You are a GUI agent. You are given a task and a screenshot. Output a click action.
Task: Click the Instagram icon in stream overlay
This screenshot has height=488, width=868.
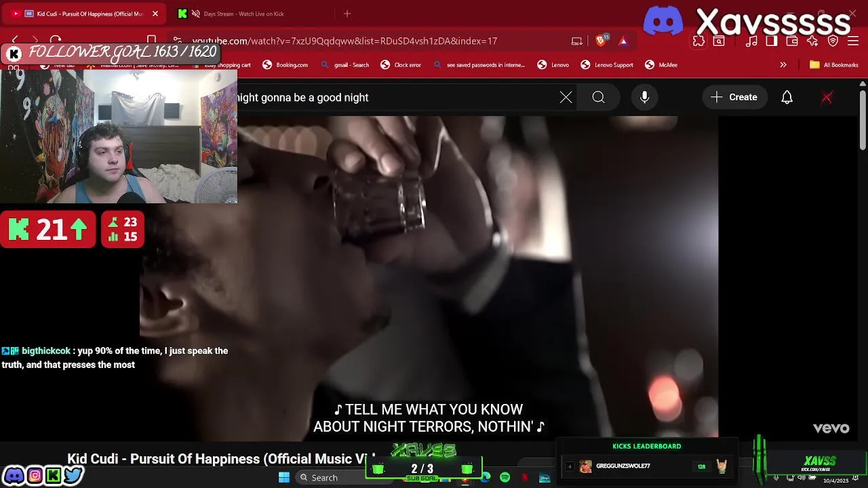coord(35,476)
